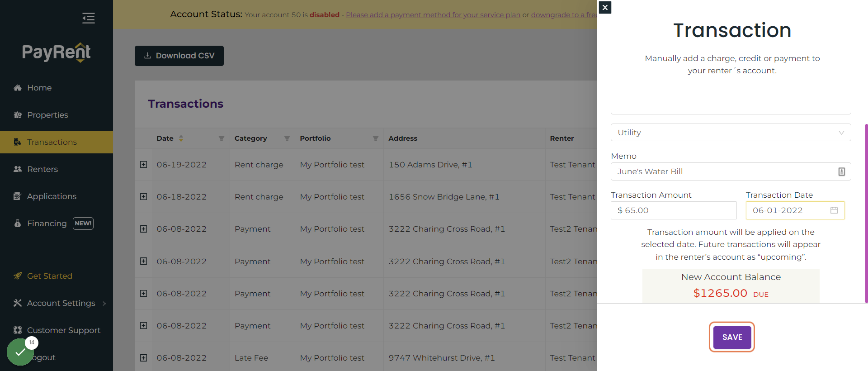Screen dimensions: 868x371
Task: Click the Transaction Date input field
Action: coord(795,210)
